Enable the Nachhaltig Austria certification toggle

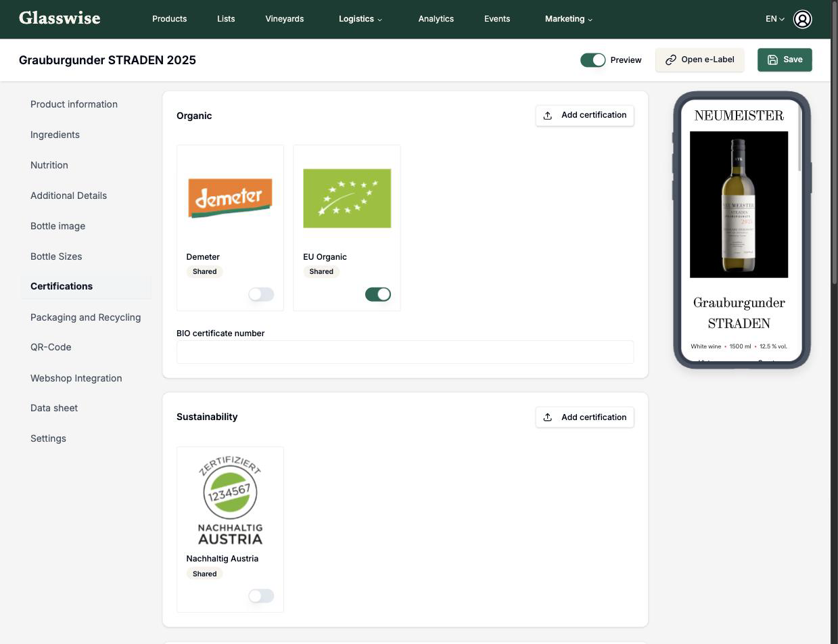261,596
